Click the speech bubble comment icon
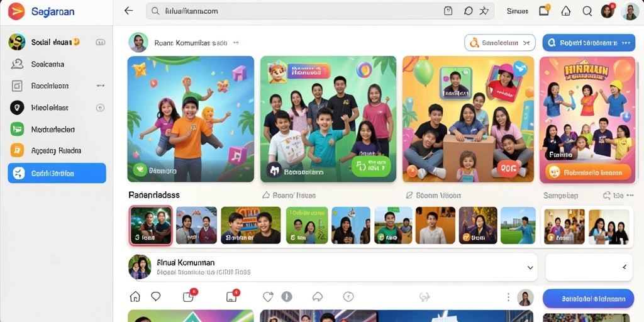The height and width of the screenshot is (322, 644). [156, 296]
